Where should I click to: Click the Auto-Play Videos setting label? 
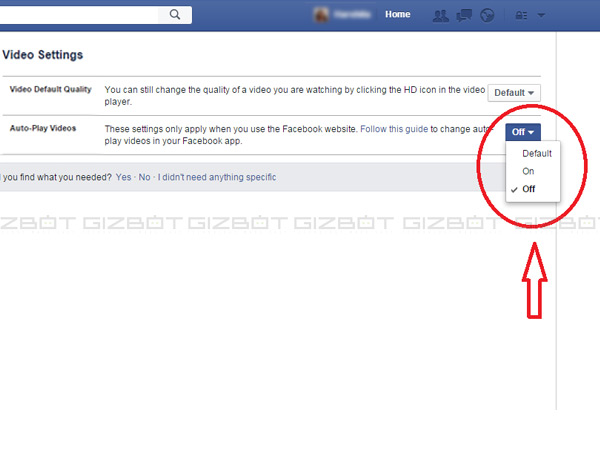45,129
